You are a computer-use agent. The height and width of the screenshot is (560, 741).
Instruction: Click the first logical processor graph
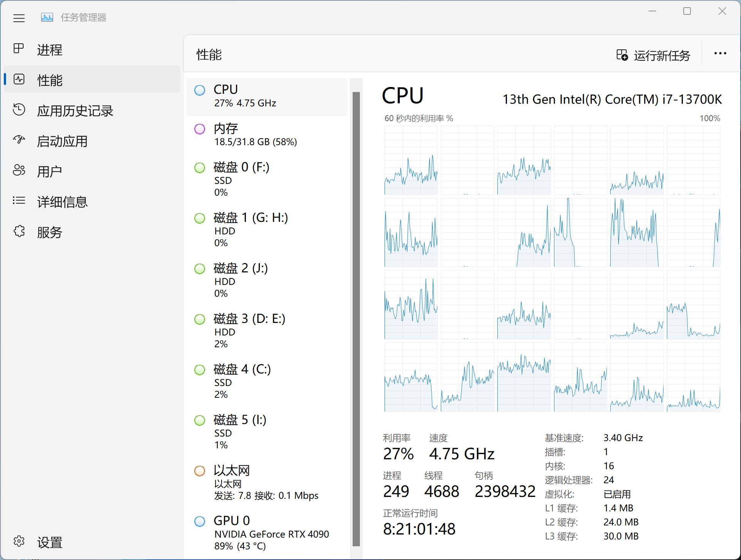click(411, 160)
